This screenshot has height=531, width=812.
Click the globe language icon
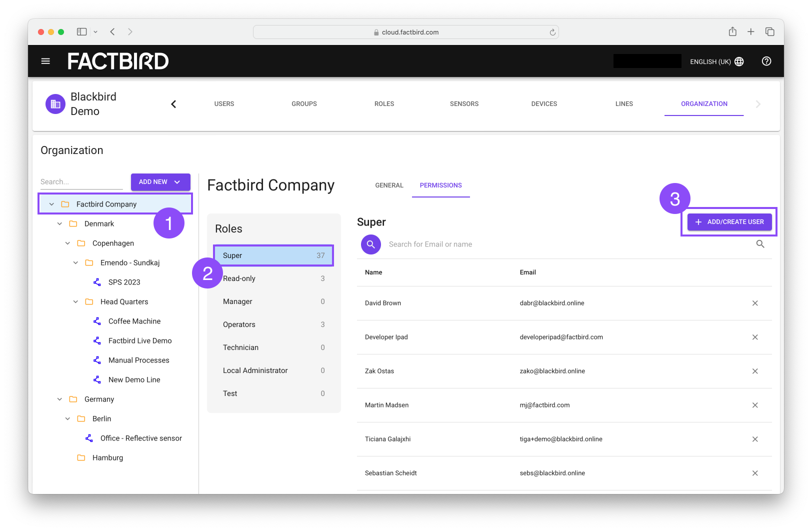click(739, 61)
